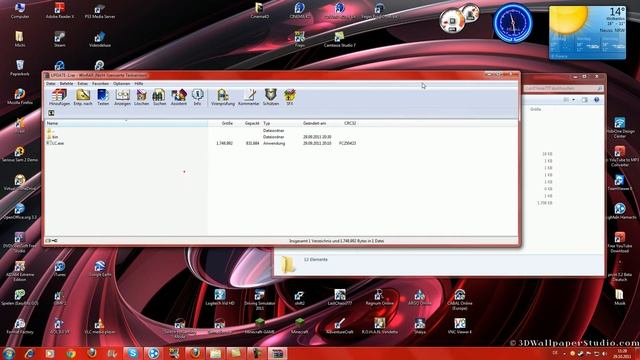
Task: Click the Computer desktop icon
Action: pyautogui.click(x=20, y=11)
